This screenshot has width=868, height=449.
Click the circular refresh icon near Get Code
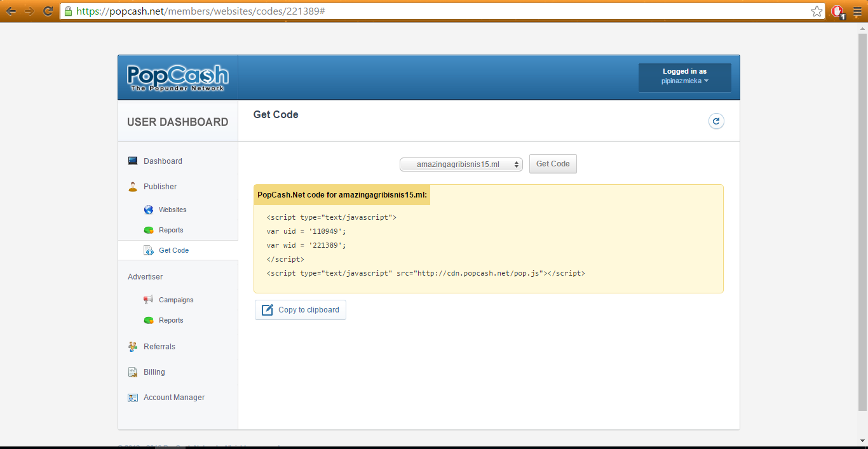[716, 121]
